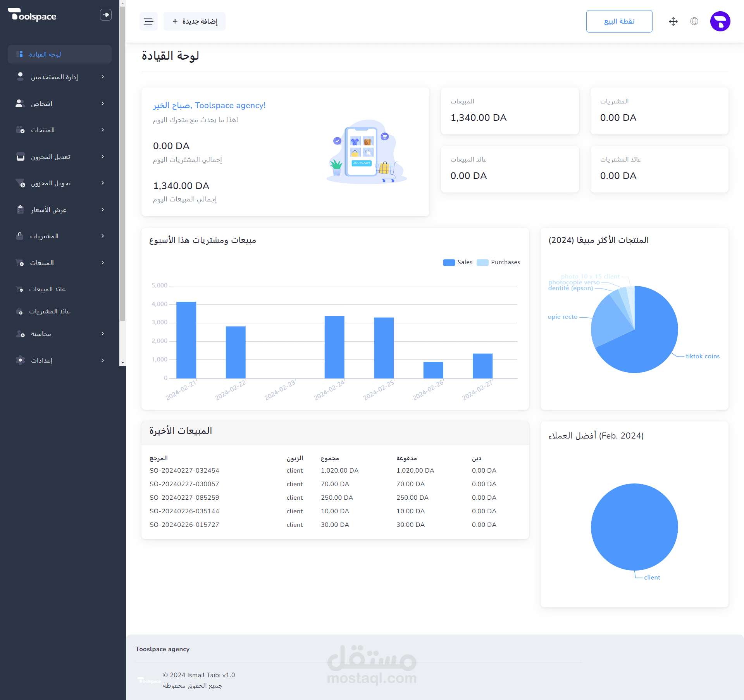The image size is (744, 700).
Task: Toggle the Sales legend in weekly chart
Action: pyautogui.click(x=457, y=262)
